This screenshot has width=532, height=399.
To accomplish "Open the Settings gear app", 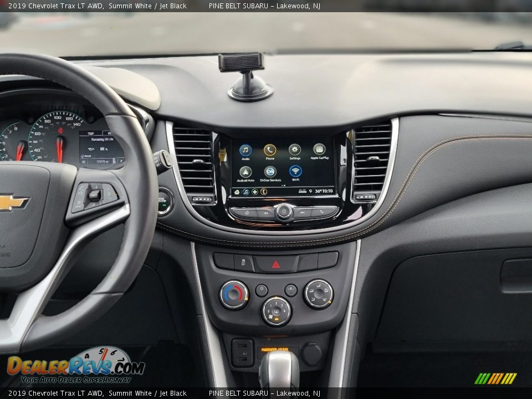I will click(294, 150).
